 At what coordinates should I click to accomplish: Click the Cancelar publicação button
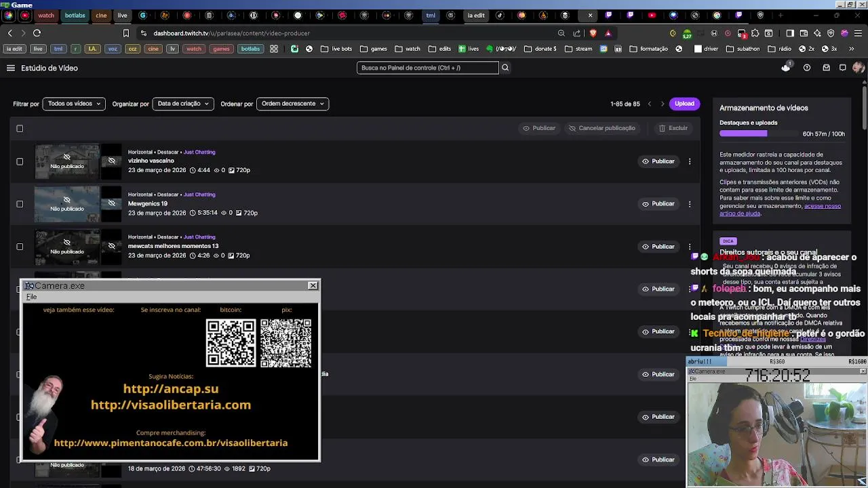click(x=602, y=128)
